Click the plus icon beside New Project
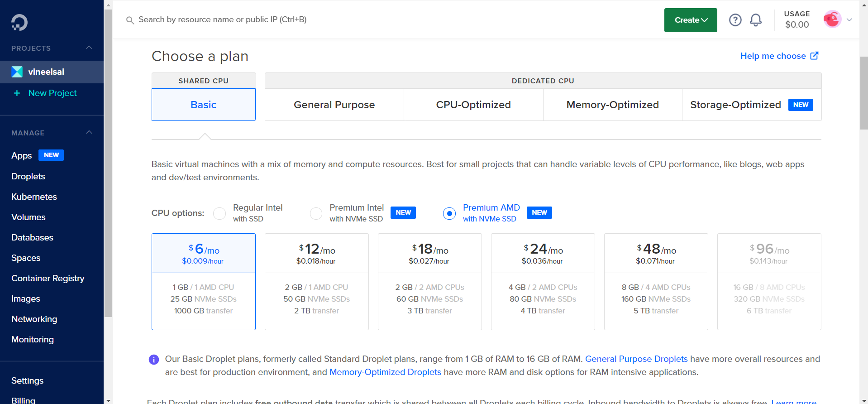Viewport: 868px width, 404px height. pos(17,93)
